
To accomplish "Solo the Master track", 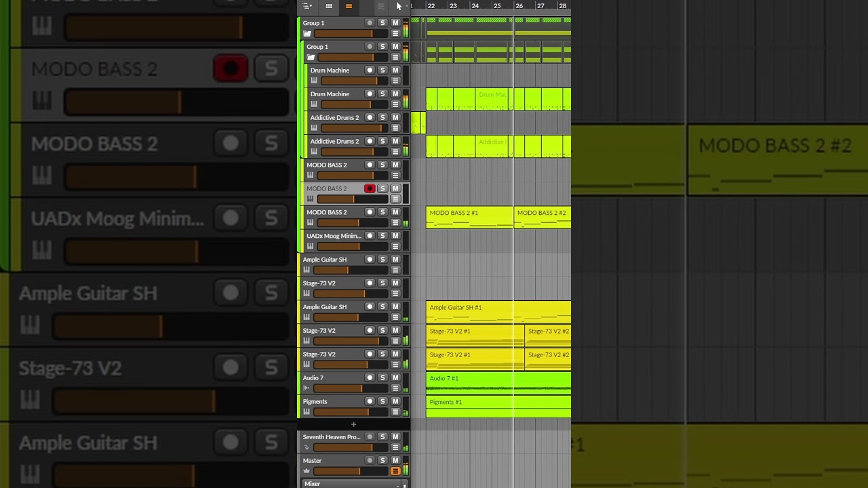I will [382, 461].
